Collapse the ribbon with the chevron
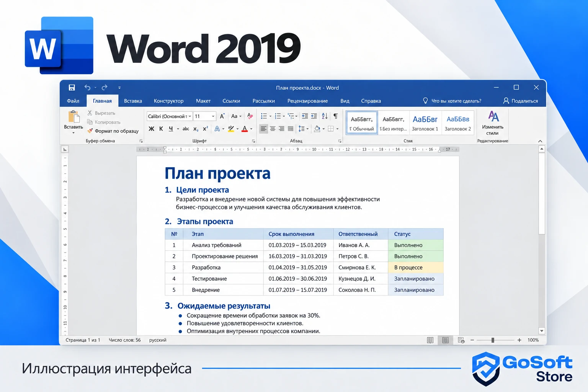The image size is (588, 392). [540, 141]
